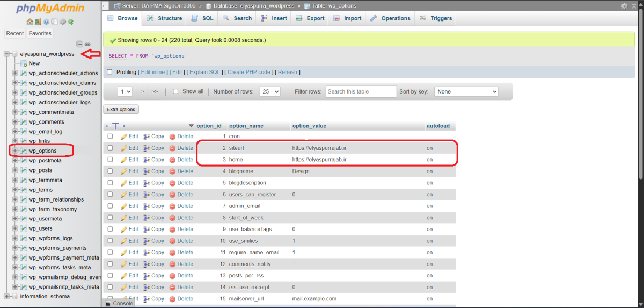This screenshot has height=308, width=644.
Task: Toggle the Show all checkbox
Action: [175, 91]
